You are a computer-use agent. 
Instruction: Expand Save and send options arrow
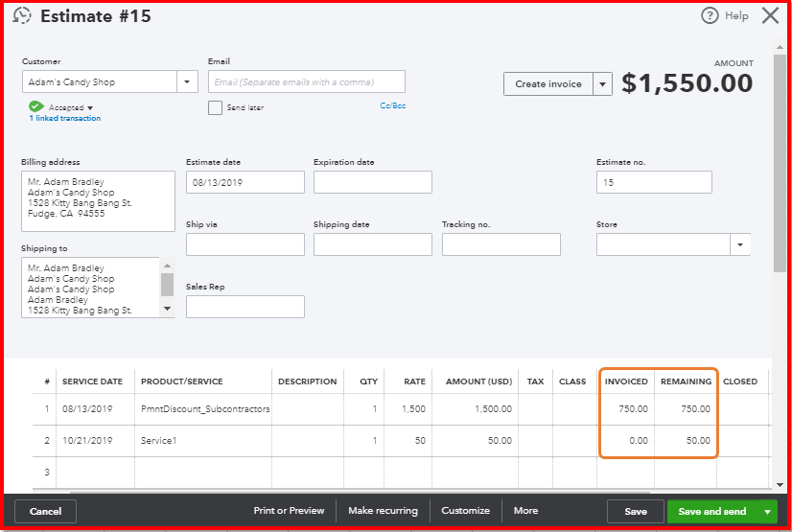pyautogui.click(x=767, y=512)
